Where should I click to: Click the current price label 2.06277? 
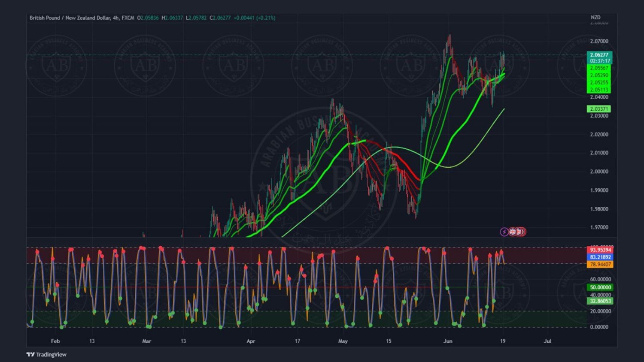pyautogui.click(x=599, y=55)
